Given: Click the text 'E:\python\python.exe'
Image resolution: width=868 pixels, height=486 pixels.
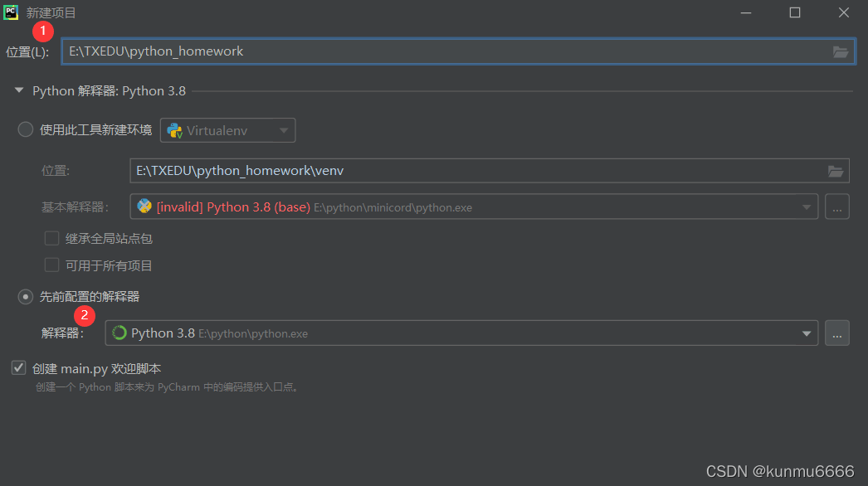Looking at the screenshot, I should (253, 333).
